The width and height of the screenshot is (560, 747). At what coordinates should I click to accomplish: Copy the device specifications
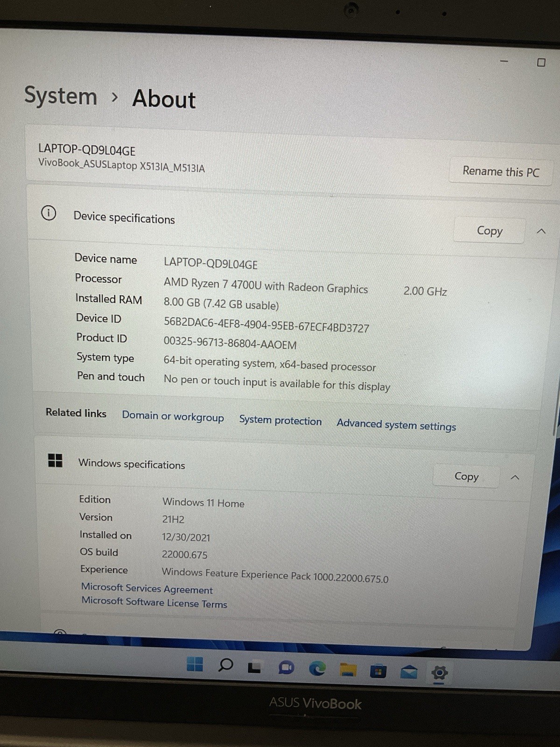(489, 231)
